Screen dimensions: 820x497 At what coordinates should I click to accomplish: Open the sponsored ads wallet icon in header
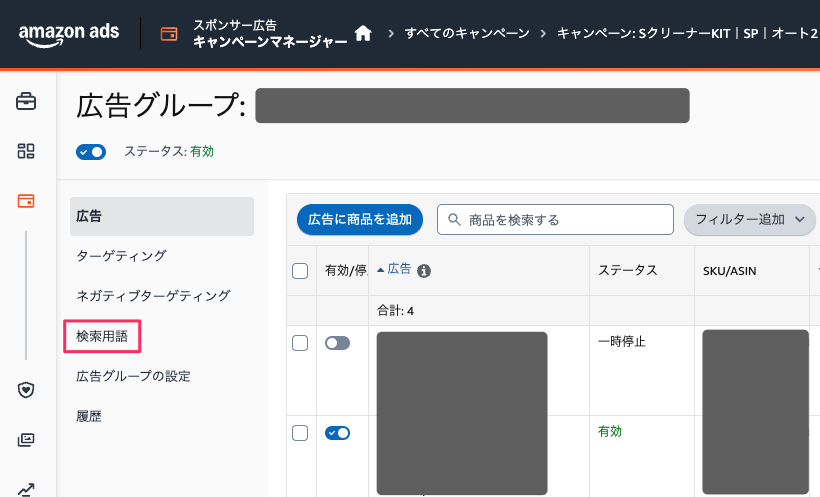[169, 34]
